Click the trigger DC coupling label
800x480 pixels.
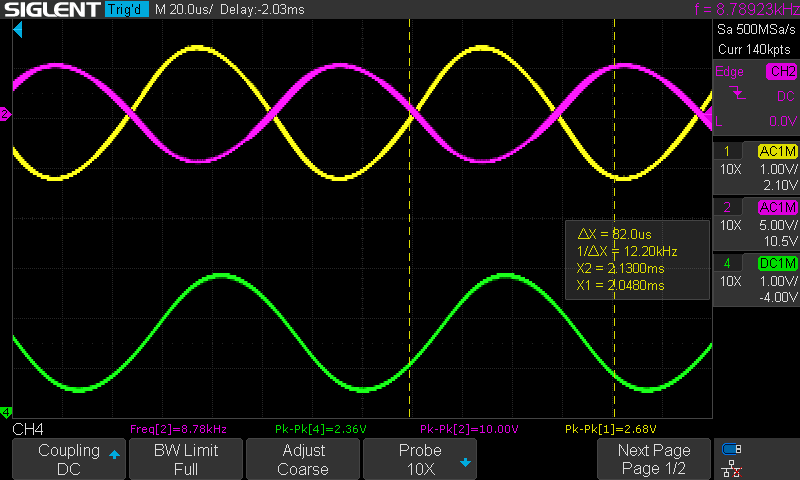pyautogui.click(x=786, y=96)
